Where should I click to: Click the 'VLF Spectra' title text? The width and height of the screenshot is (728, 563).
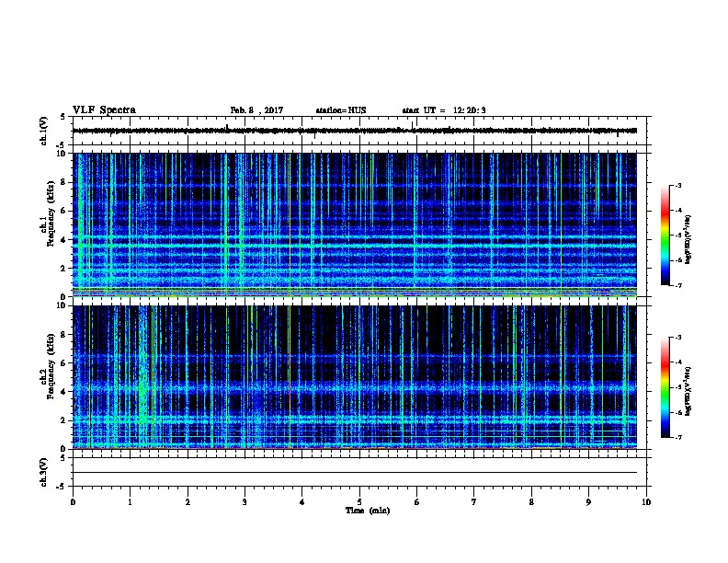point(104,110)
